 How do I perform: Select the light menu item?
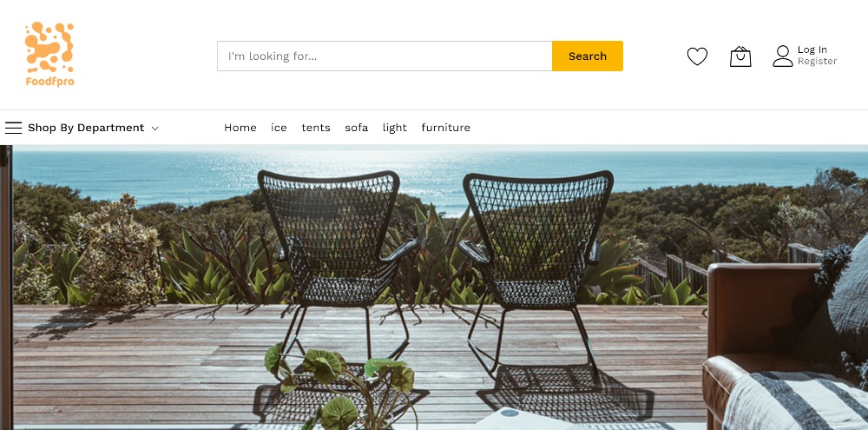(395, 128)
